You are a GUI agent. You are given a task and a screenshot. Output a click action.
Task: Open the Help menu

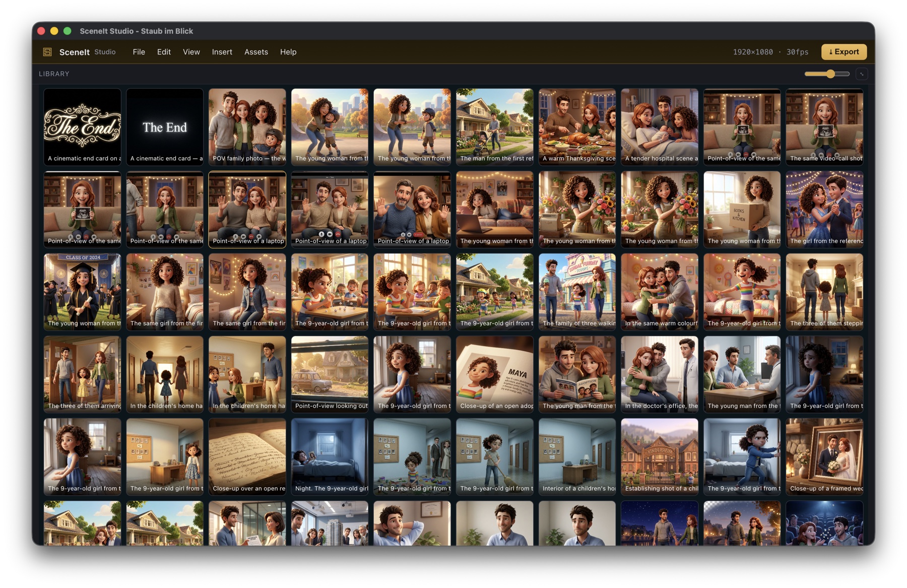point(288,52)
